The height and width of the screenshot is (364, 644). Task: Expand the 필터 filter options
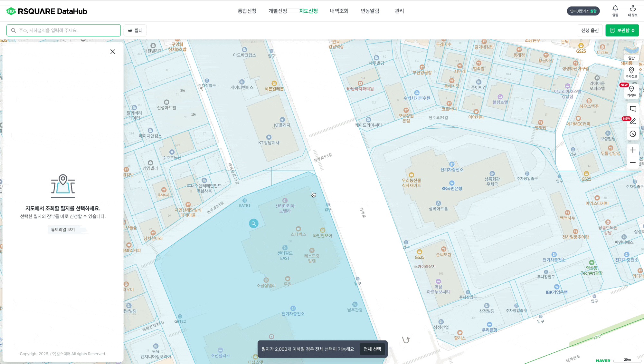point(135,30)
